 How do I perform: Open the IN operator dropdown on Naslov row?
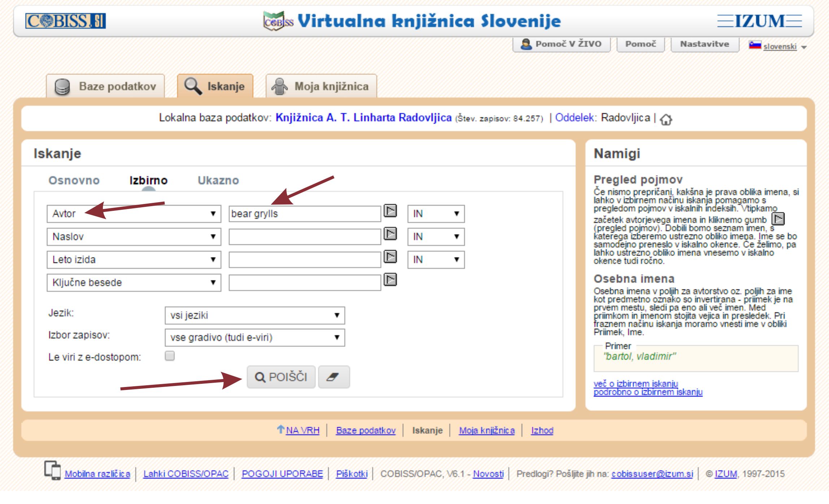[436, 237]
